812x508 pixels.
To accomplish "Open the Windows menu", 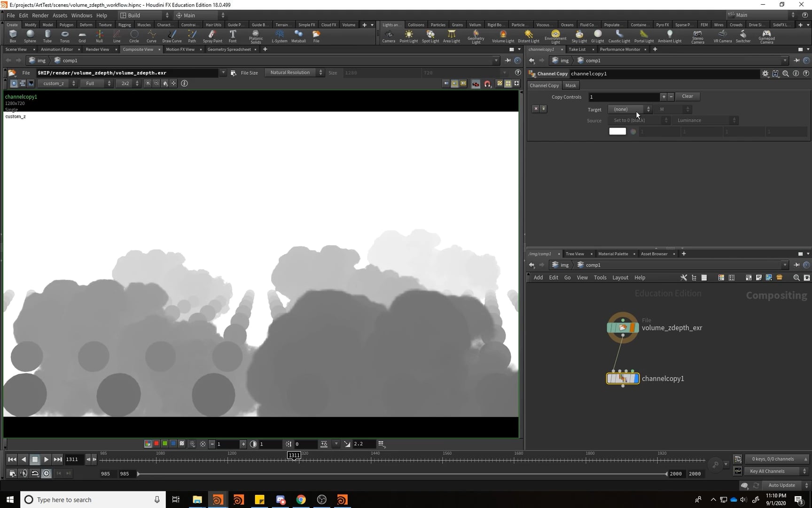I will (82, 15).
